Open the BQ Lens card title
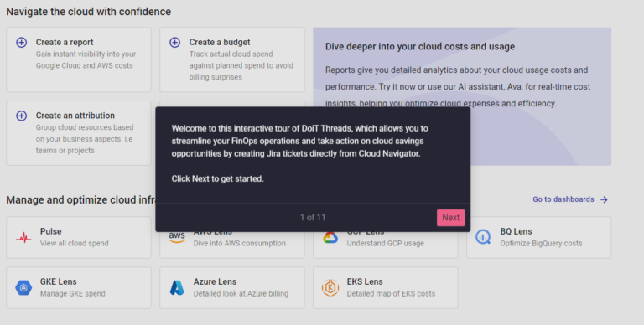 pyautogui.click(x=516, y=231)
